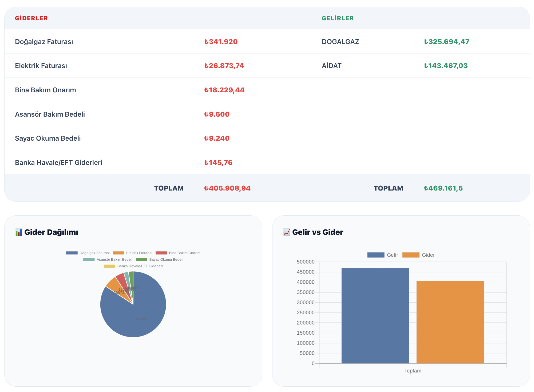Toggle the Bina Bakım Onarım legend swatch
Image resolution: width=534 pixels, height=392 pixels.
(x=161, y=253)
